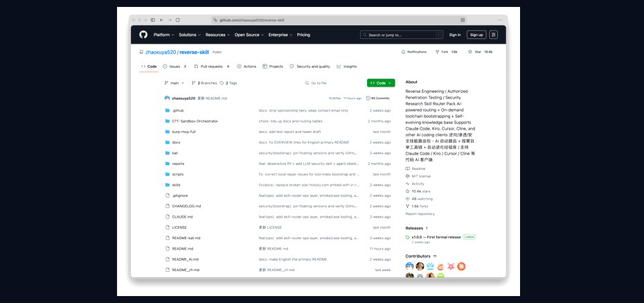Image resolution: width=644 pixels, height=303 pixels.
Task: Open the GitHub logo home link
Action: [143, 35]
